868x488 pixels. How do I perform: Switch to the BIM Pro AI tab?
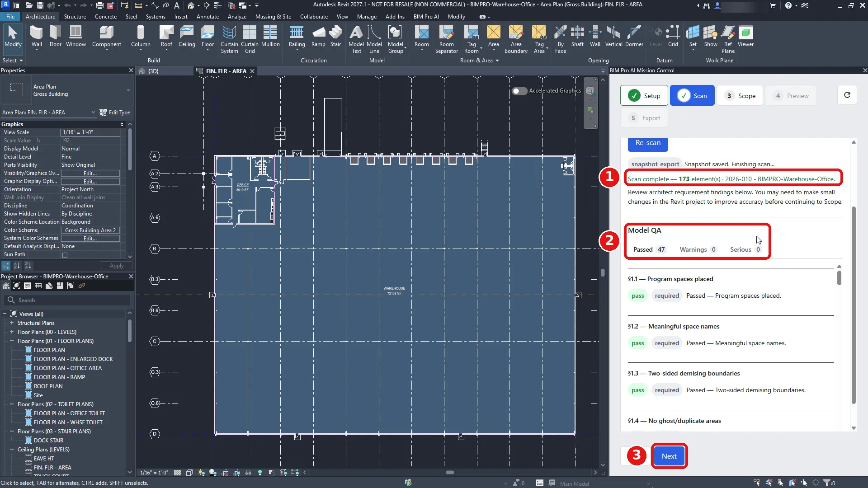click(426, 17)
